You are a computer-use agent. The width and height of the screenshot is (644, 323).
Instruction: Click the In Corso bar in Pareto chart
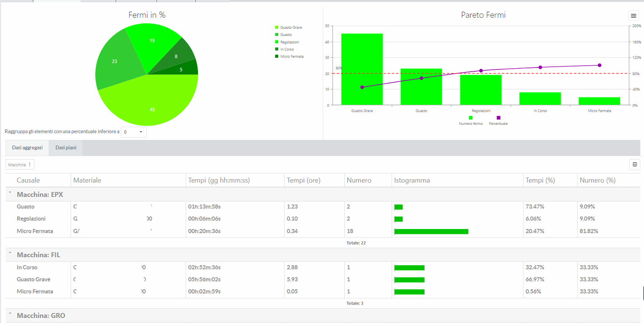[x=540, y=99]
